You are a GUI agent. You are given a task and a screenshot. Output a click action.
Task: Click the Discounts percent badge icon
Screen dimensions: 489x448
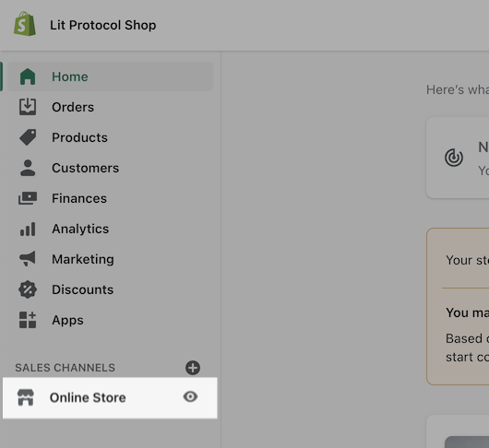pyautogui.click(x=28, y=289)
